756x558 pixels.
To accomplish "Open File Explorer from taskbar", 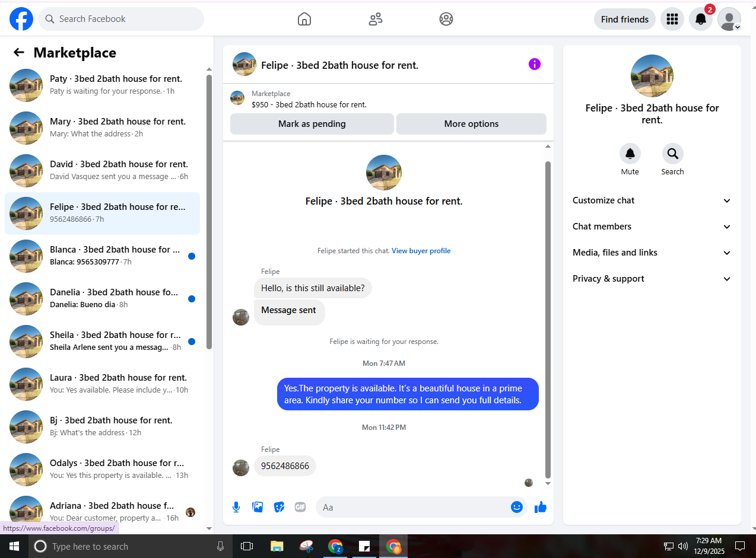I will click(277, 546).
